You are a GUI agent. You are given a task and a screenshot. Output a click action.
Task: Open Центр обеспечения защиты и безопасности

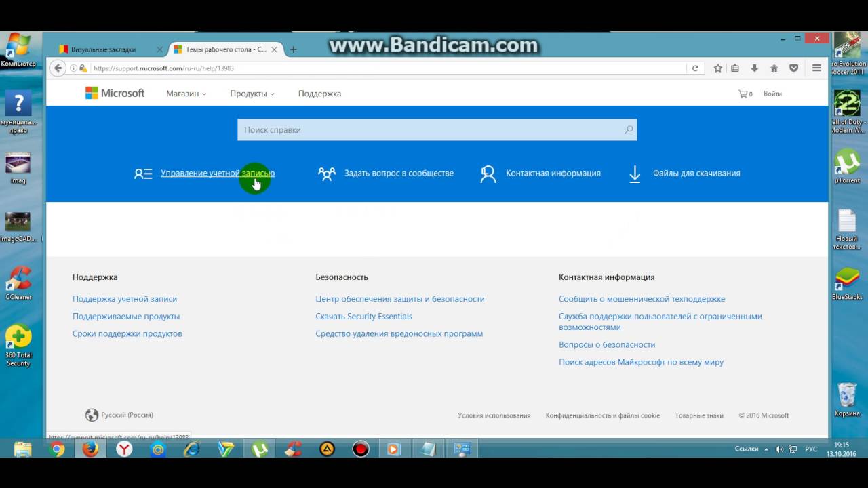pyautogui.click(x=400, y=298)
